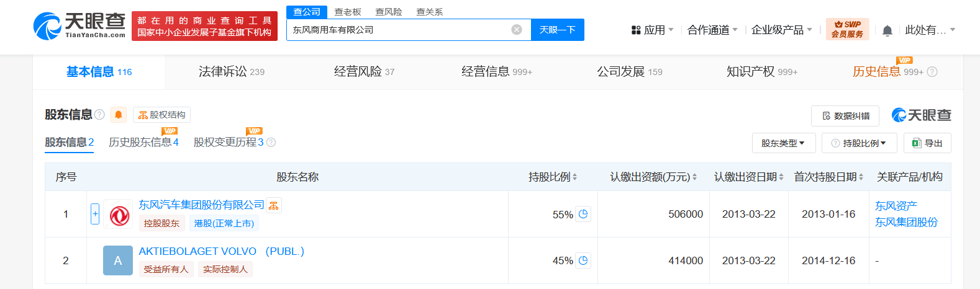Click the orange shareholder alert bell
Image resolution: width=980 pixels, height=289 pixels.
[119, 115]
